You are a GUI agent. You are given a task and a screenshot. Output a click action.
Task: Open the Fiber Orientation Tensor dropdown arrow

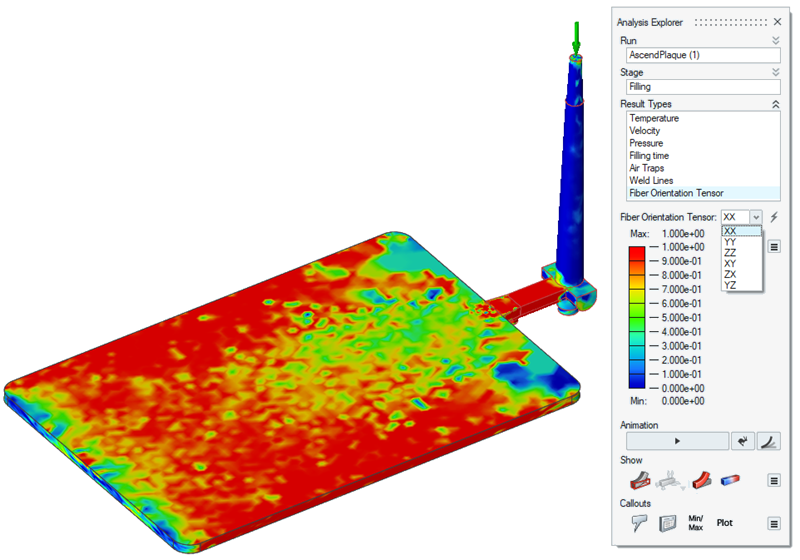pos(756,217)
